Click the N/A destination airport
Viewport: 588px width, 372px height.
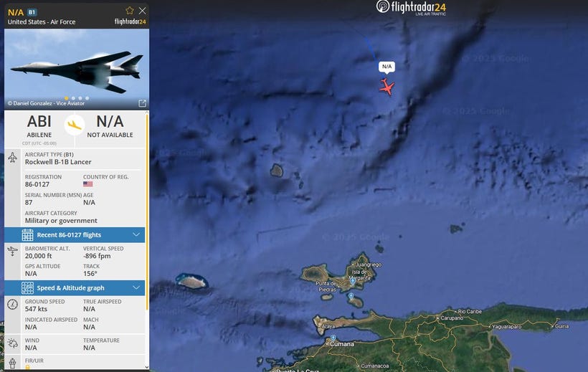coord(110,126)
